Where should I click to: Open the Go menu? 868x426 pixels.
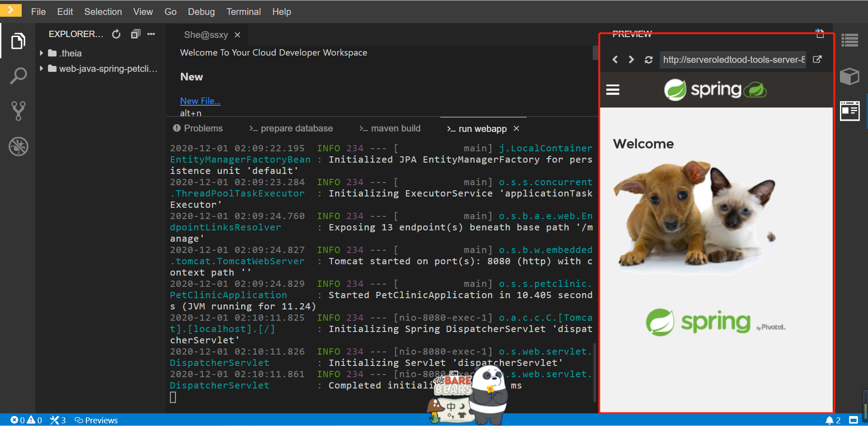click(170, 12)
